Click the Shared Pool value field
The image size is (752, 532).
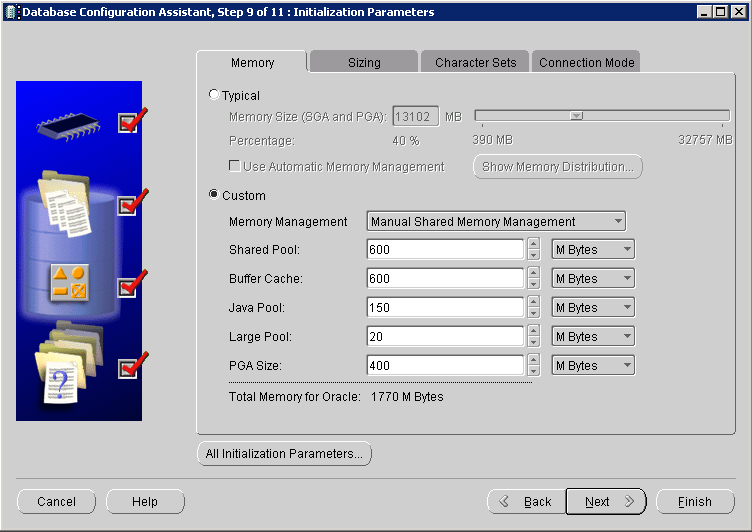[445, 249]
